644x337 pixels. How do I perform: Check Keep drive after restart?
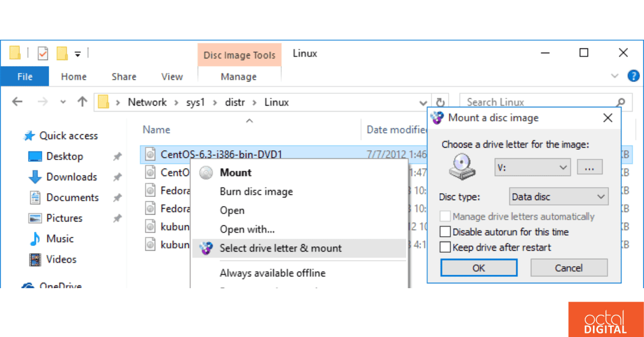tap(444, 247)
